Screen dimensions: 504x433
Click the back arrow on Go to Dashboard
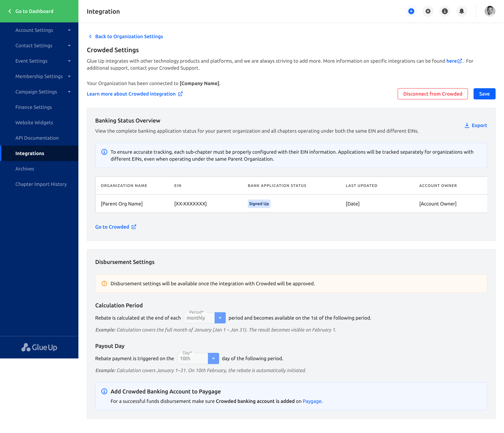10,11
